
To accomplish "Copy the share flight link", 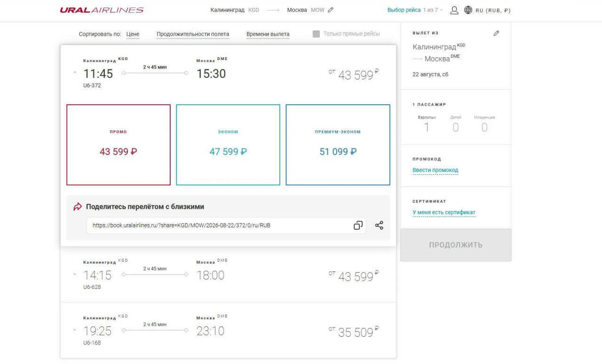I will [358, 225].
